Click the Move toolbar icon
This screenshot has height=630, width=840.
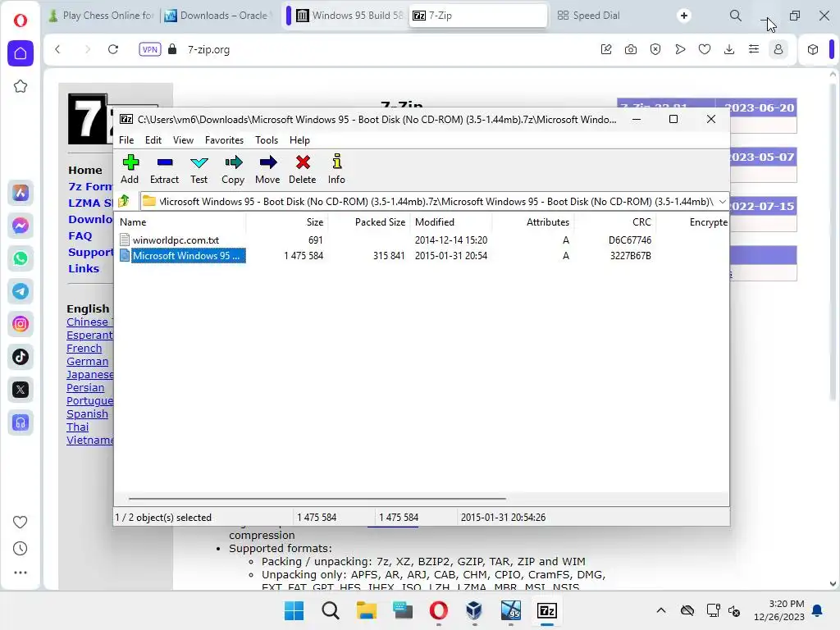point(267,169)
